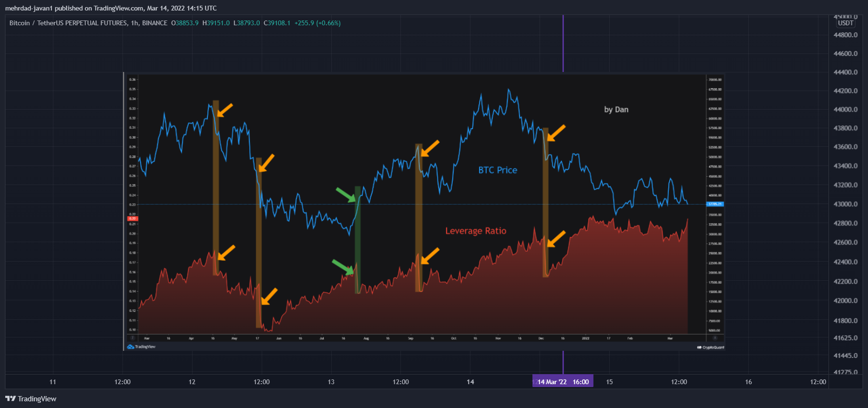Click the TradingView logo at bottom left
The image size is (868, 408).
(x=31, y=398)
